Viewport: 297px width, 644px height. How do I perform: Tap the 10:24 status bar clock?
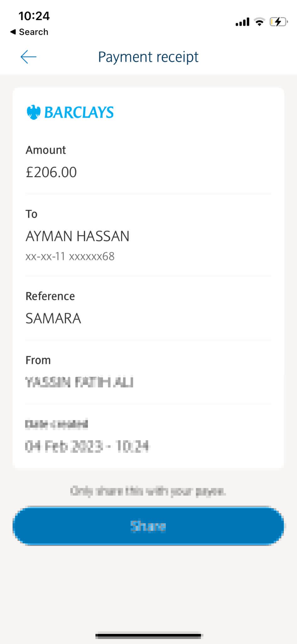pyautogui.click(x=34, y=16)
